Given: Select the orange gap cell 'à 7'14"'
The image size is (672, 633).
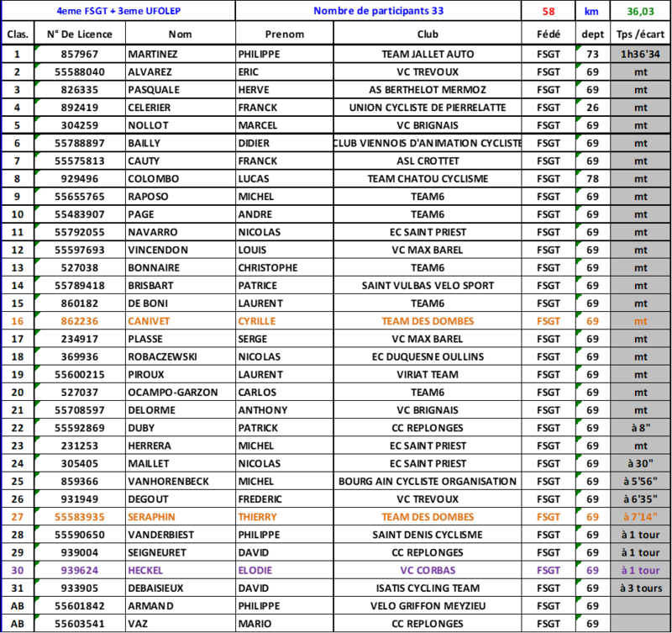Looking at the screenshot, I should 640,517.
